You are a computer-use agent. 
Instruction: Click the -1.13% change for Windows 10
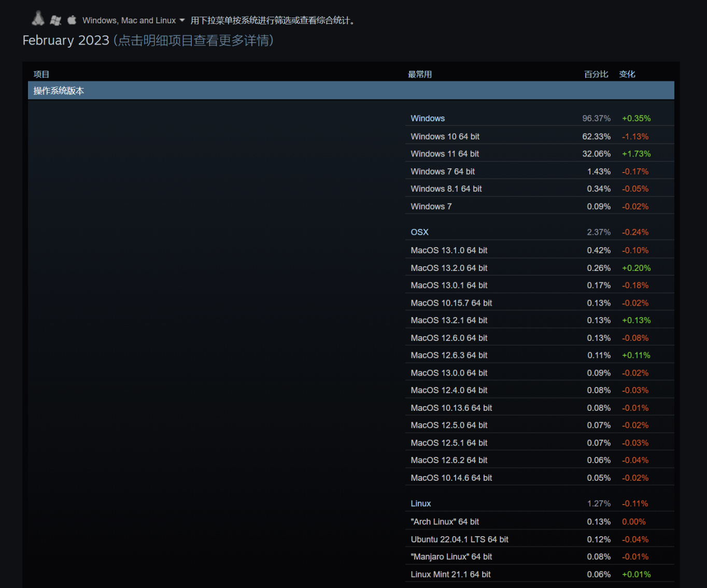[x=635, y=136]
